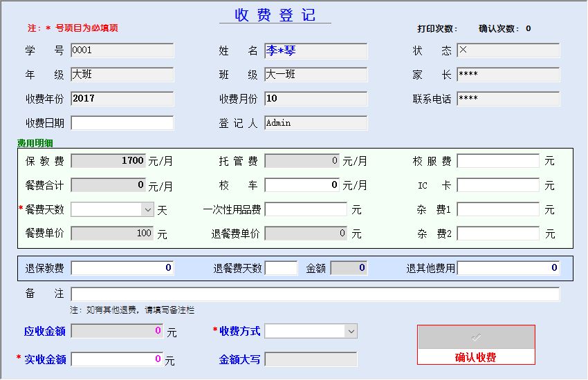Screen dimensions: 588x380
Task: Click the 收费月份 field showing 10
Action: click(x=315, y=99)
